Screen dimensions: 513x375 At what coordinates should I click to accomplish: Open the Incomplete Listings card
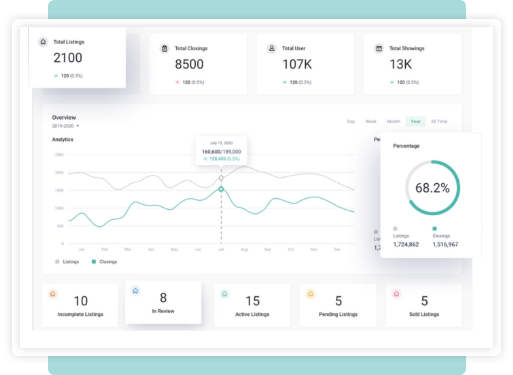[80, 305]
